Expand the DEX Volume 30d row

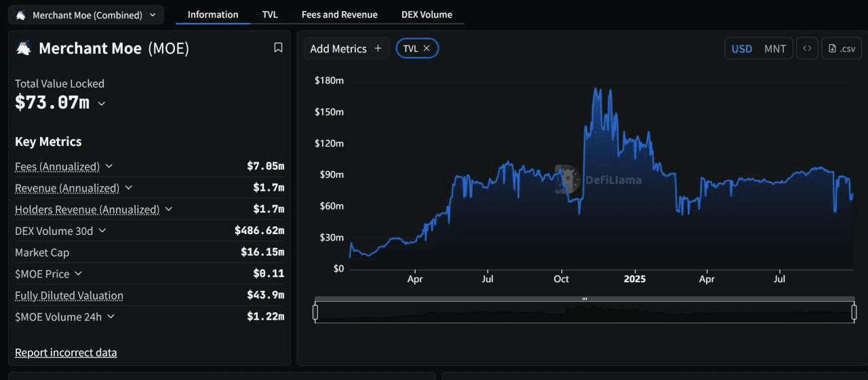[102, 231]
